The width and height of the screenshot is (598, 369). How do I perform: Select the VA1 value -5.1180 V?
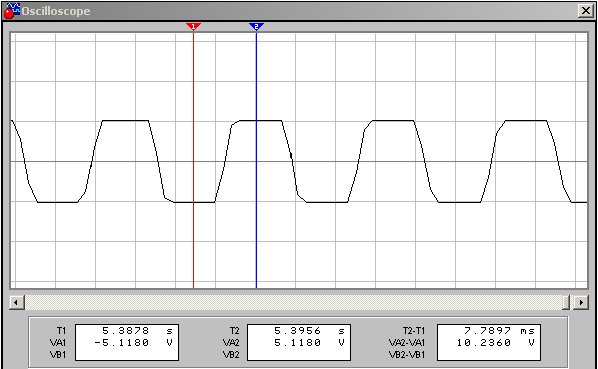[x=133, y=343]
